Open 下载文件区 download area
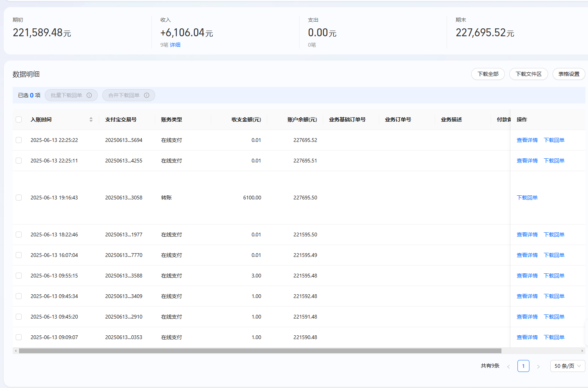Image resolution: width=588 pixels, height=388 pixels. [528, 74]
